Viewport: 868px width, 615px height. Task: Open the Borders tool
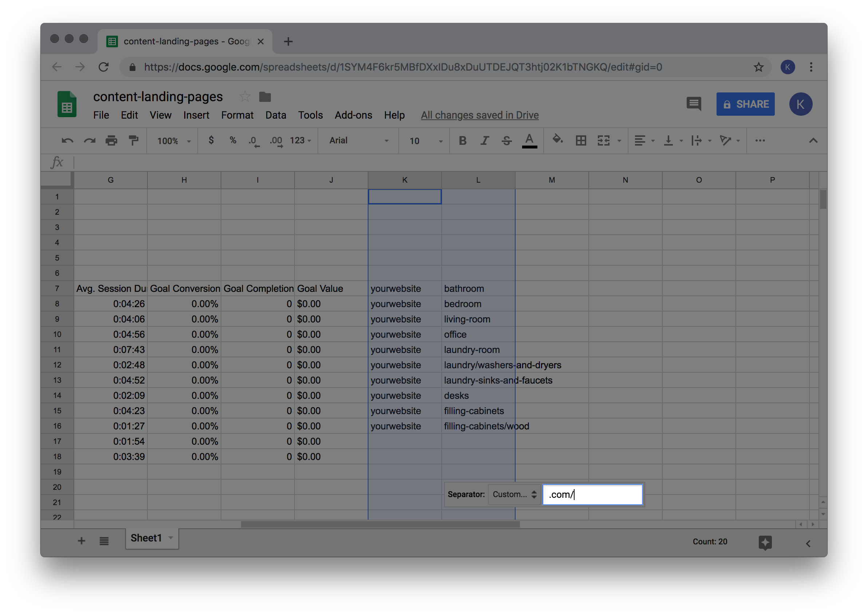[580, 141]
